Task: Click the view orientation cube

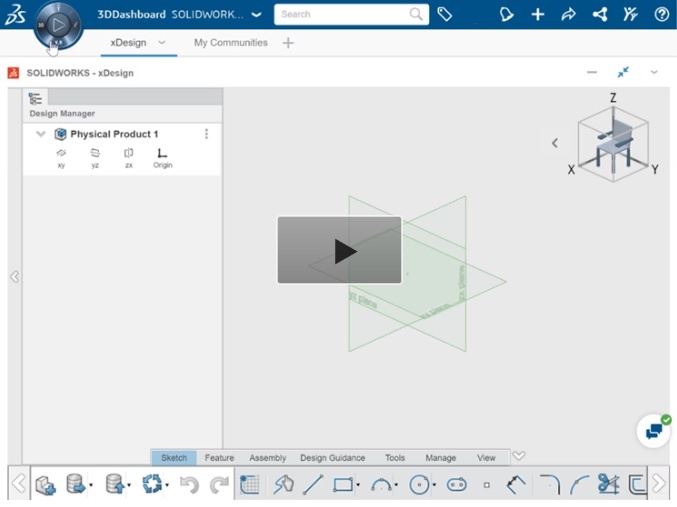Action: pyautogui.click(x=613, y=144)
